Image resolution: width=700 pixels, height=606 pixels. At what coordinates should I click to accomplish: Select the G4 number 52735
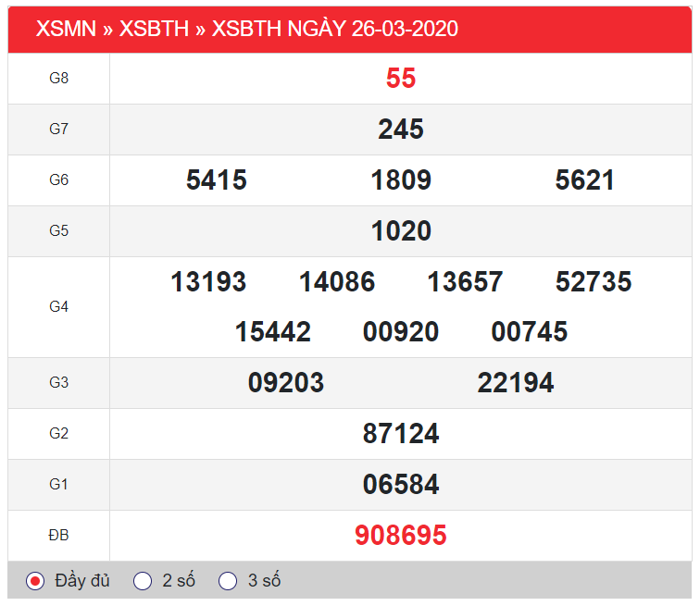(x=594, y=282)
